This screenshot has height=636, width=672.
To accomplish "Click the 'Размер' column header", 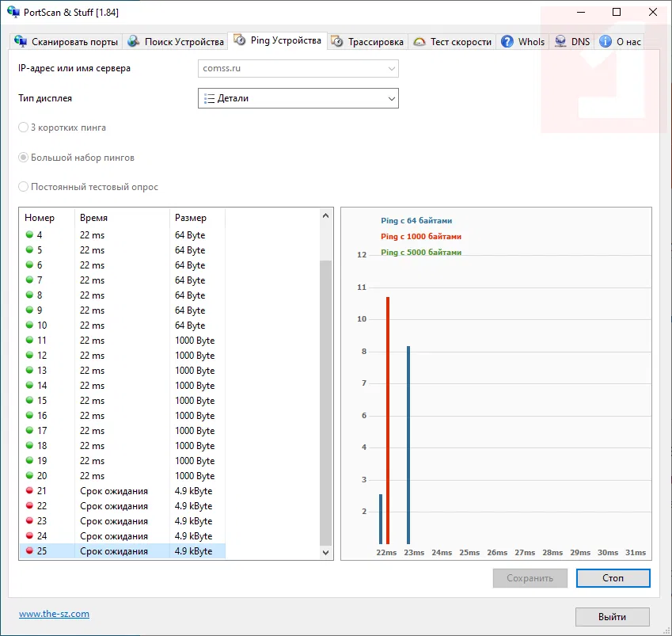I will click(197, 218).
